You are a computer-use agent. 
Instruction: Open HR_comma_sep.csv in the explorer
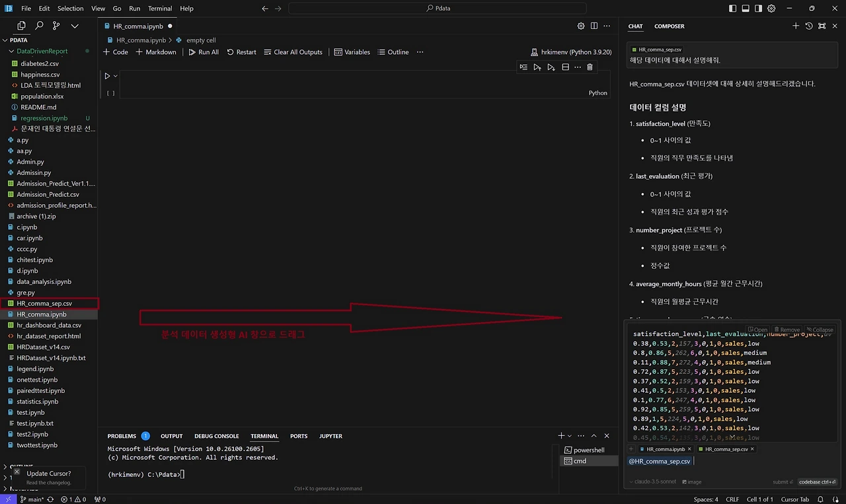[x=44, y=303]
